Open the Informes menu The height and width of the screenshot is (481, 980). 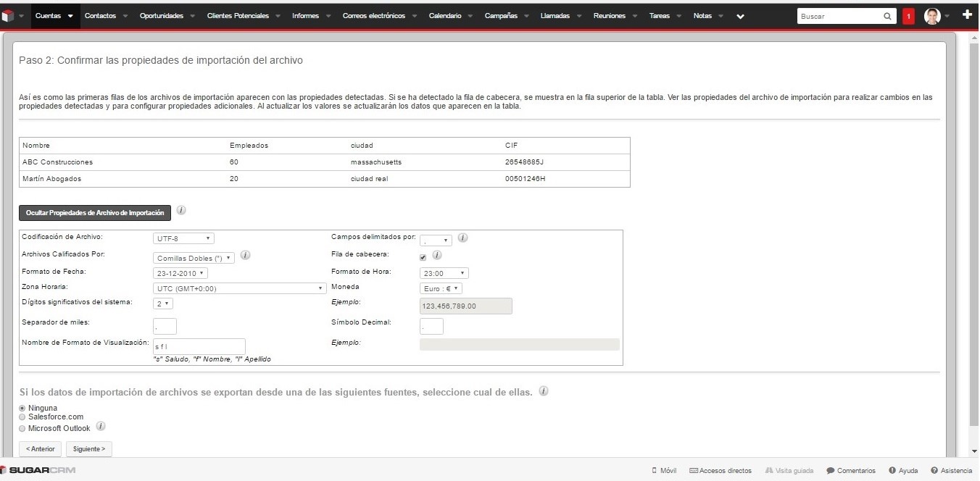coord(305,16)
